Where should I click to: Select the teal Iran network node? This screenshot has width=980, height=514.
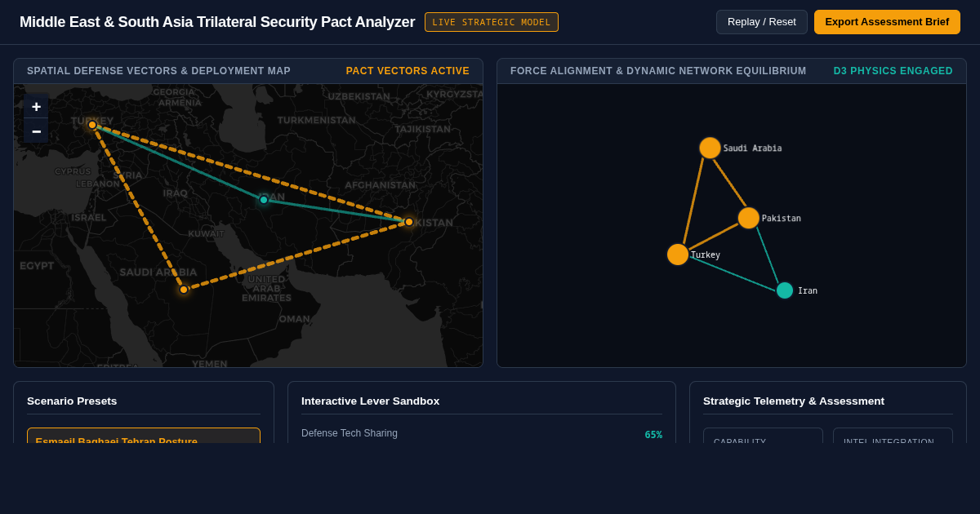click(785, 290)
